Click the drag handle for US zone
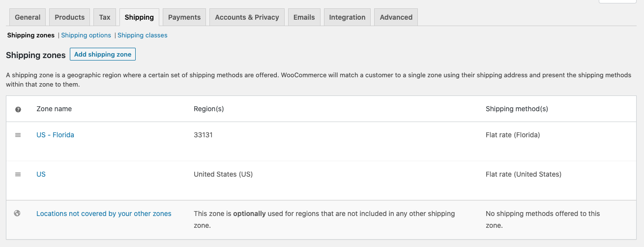The image size is (644, 247). pyautogui.click(x=18, y=174)
